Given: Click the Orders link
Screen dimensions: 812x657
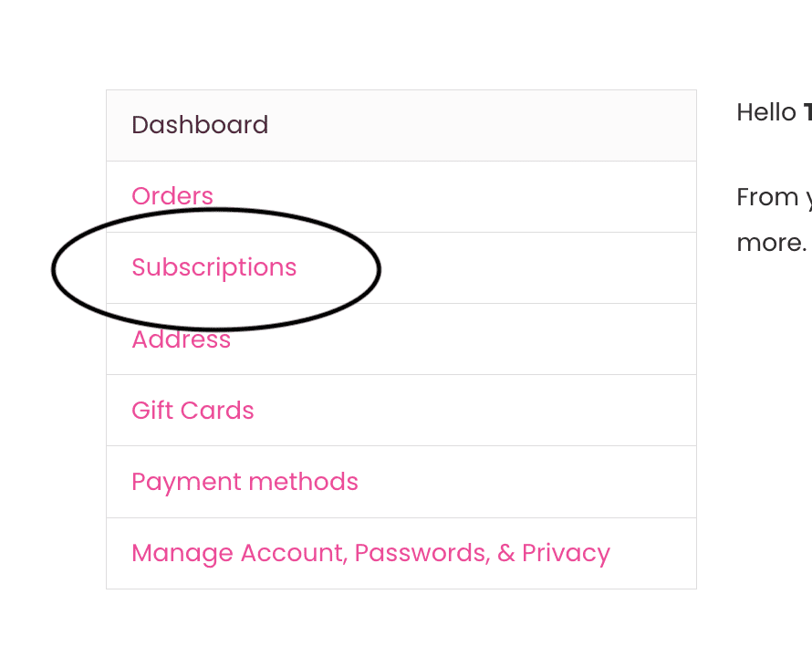Looking at the screenshot, I should 172,196.
